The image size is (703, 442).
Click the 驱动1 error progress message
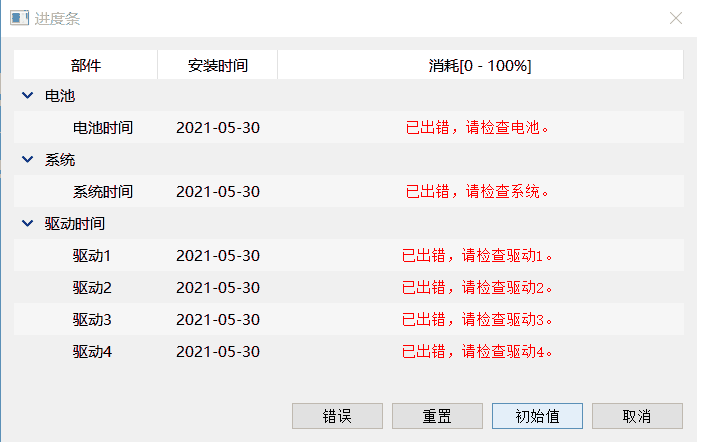(478, 256)
